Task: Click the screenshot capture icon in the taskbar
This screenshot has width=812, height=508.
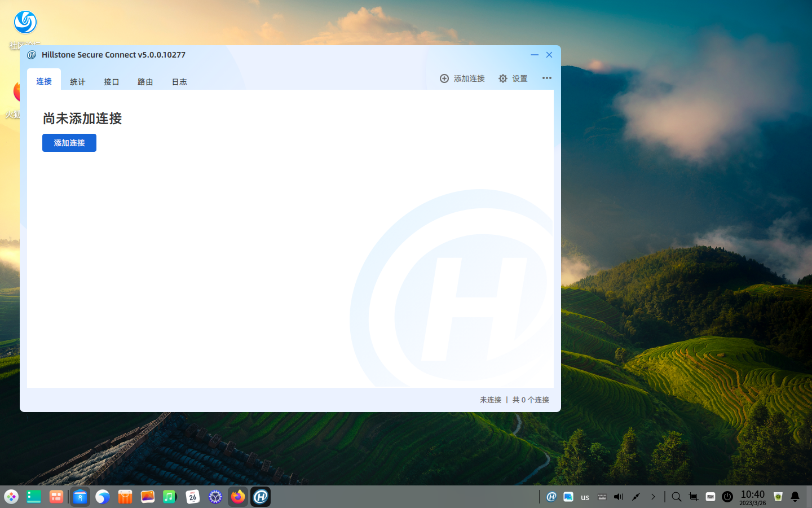Action: click(x=694, y=497)
